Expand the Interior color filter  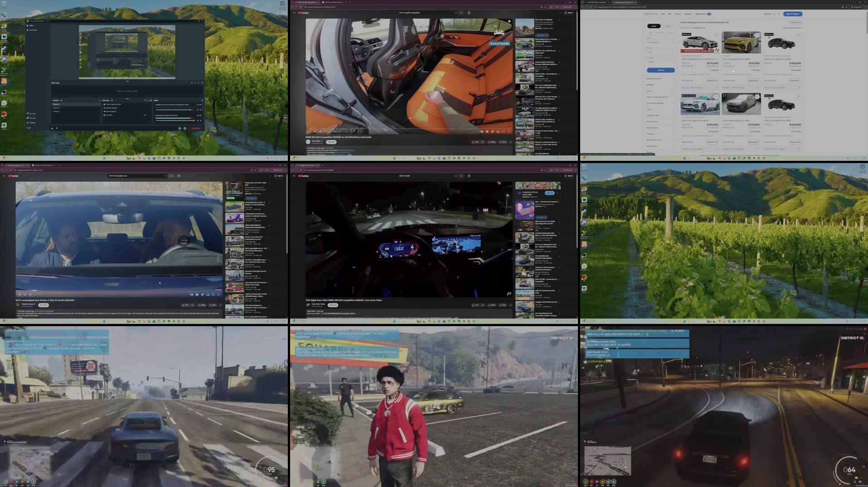(660, 121)
